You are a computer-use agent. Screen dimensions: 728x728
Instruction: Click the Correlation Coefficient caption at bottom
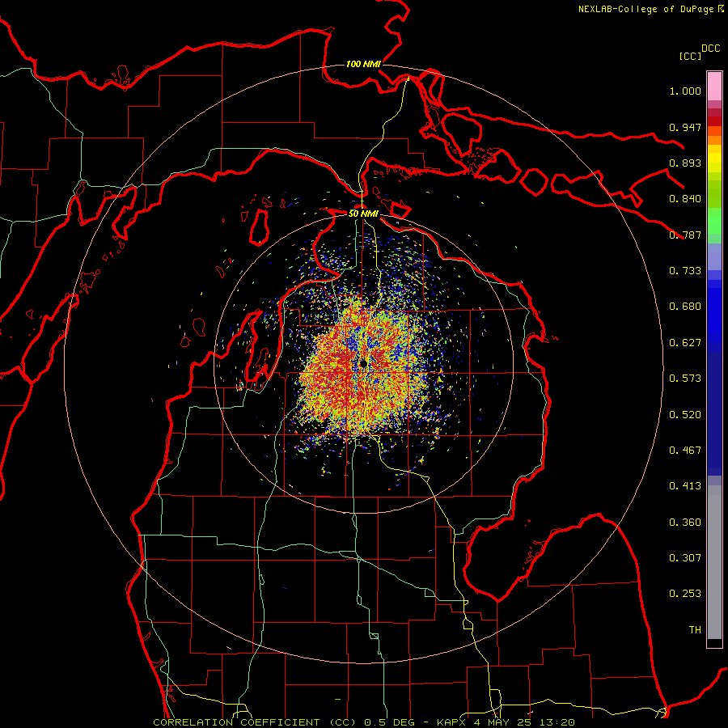(x=364, y=722)
